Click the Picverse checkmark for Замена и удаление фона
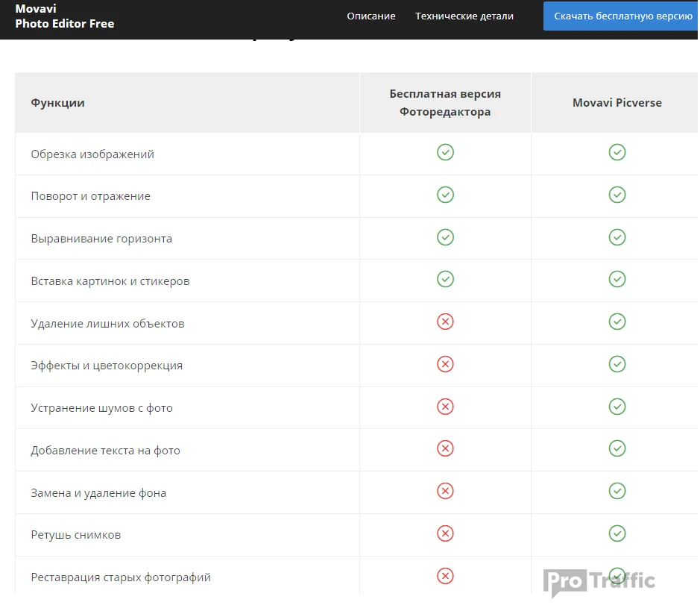Screen dimensions: 700x614 tap(617, 491)
